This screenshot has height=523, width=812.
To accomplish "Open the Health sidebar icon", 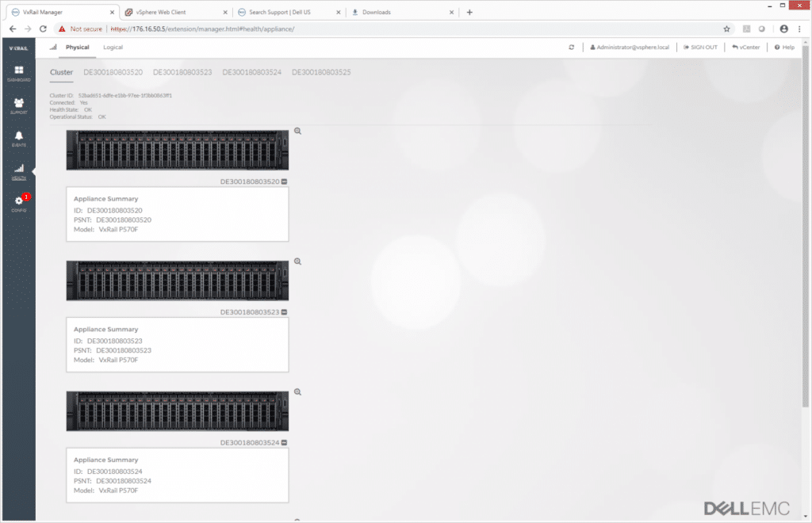I will coord(19,172).
